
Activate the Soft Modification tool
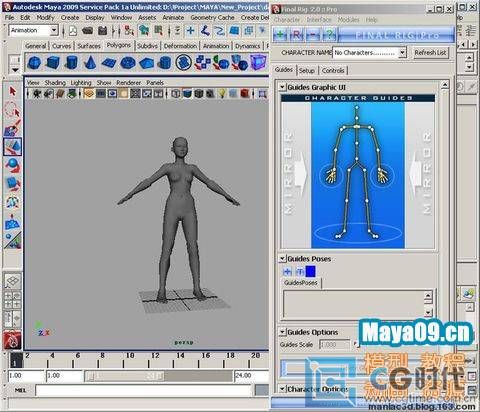tap(13, 222)
